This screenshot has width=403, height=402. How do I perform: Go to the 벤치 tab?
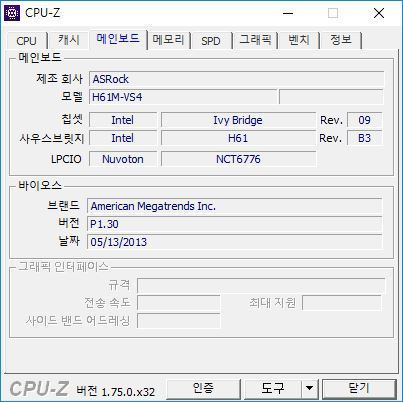pyautogui.click(x=299, y=40)
